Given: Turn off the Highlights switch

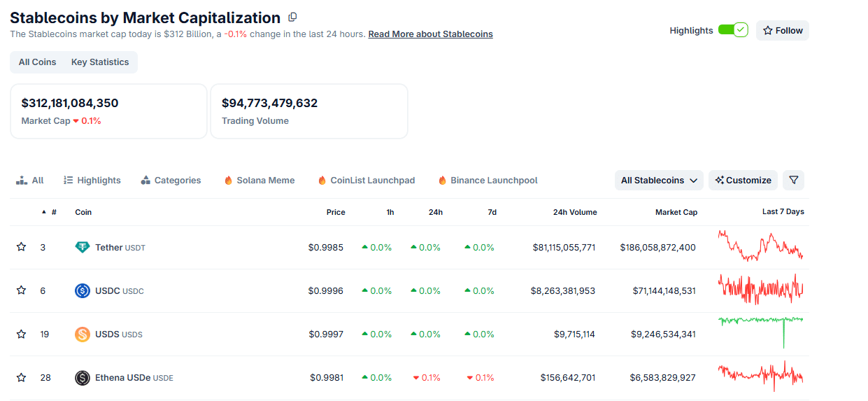Looking at the screenshot, I should [x=732, y=30].
